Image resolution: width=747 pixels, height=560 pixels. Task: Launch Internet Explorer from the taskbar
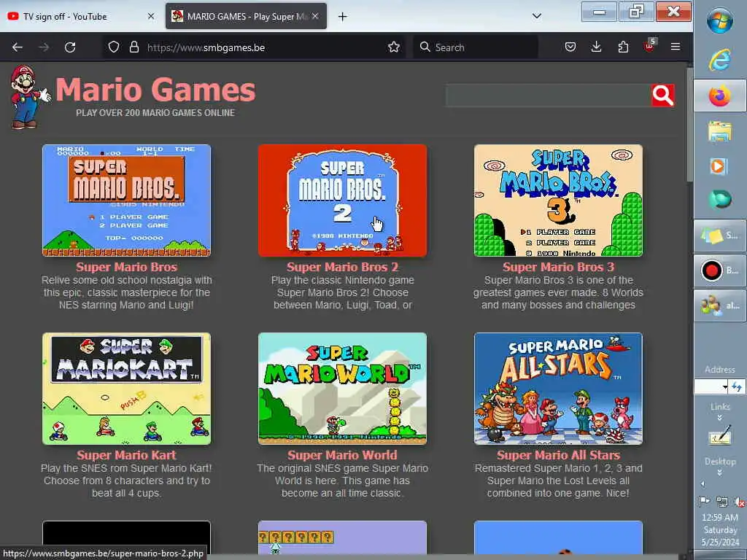[x=720, y=60]
